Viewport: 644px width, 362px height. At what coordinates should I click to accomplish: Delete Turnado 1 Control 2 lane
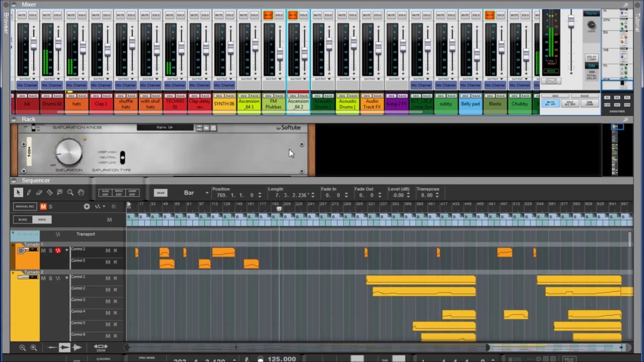tap(115, 250)
